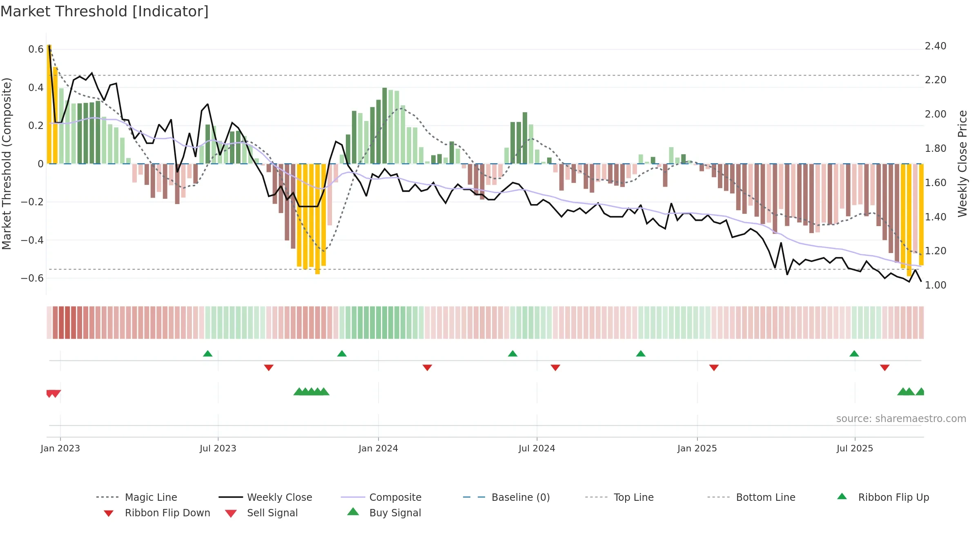The image size is (980, 551).
Task: Toggle the Sell Signal legend entry
Action: (x=261, y=513)
